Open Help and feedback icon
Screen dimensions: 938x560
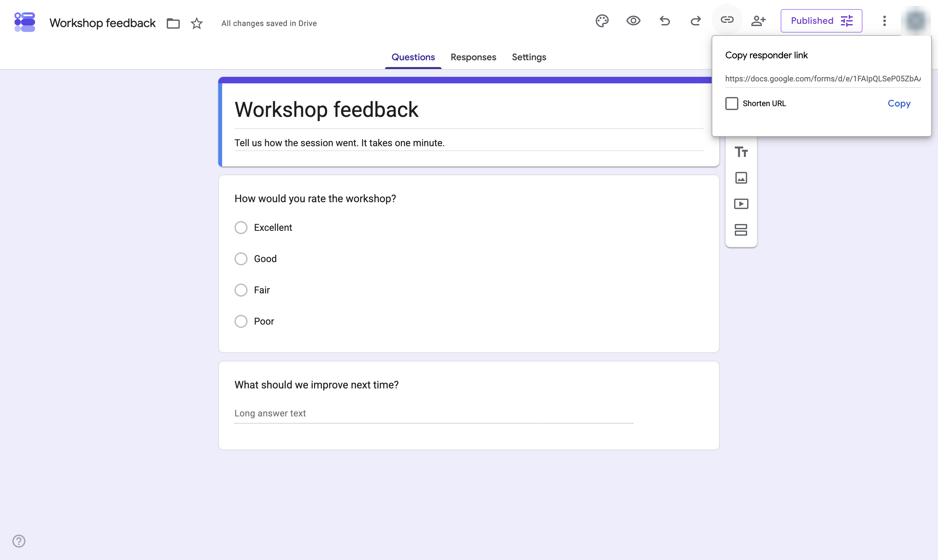pyautogui.click(x=19, y=541)
